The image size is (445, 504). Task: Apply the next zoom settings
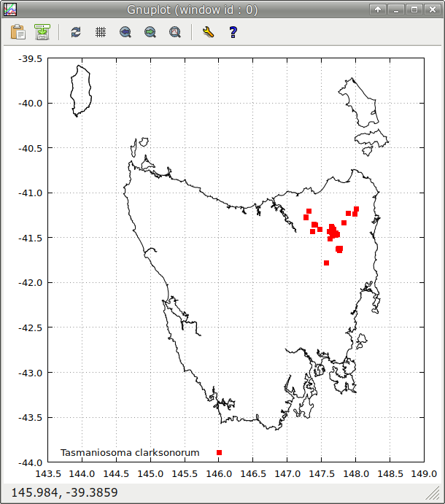click(x=150, y=32)
